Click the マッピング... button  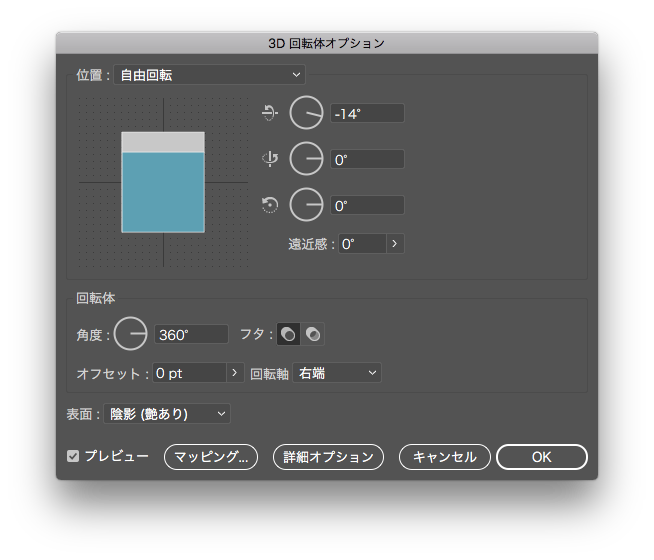pos(211,457)
